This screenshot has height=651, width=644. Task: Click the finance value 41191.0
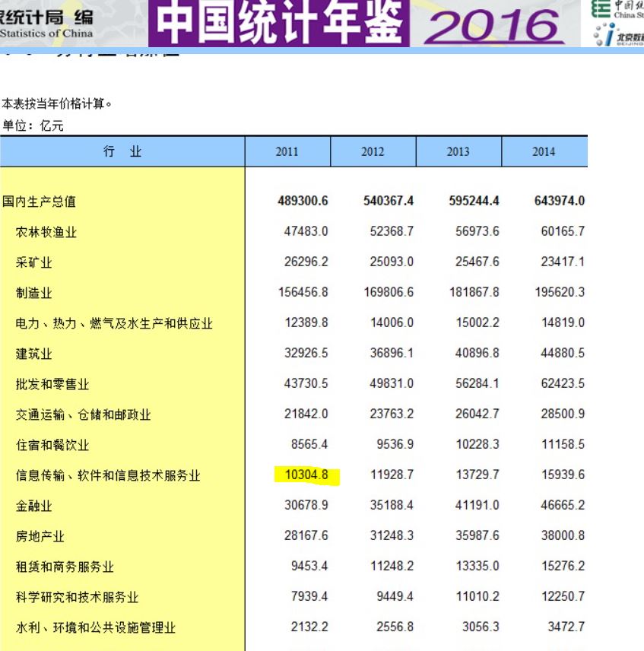tap(477, 505)
